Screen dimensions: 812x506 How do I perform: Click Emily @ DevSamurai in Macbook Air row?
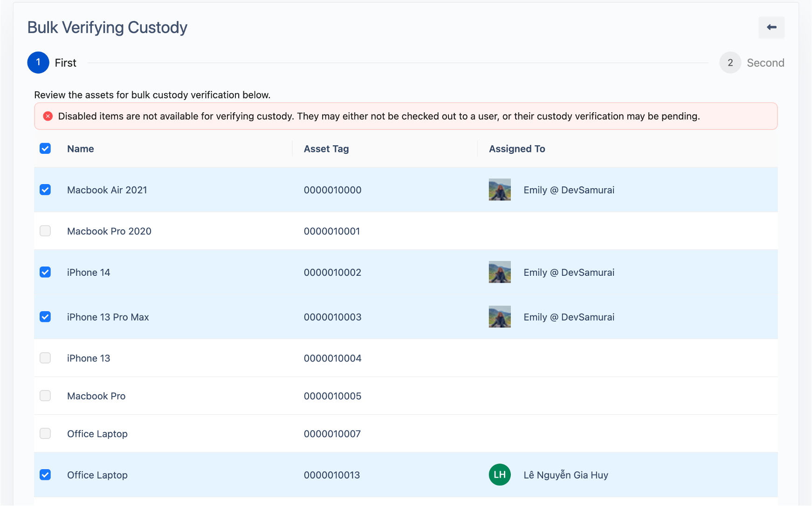click(x=569, y=190)
